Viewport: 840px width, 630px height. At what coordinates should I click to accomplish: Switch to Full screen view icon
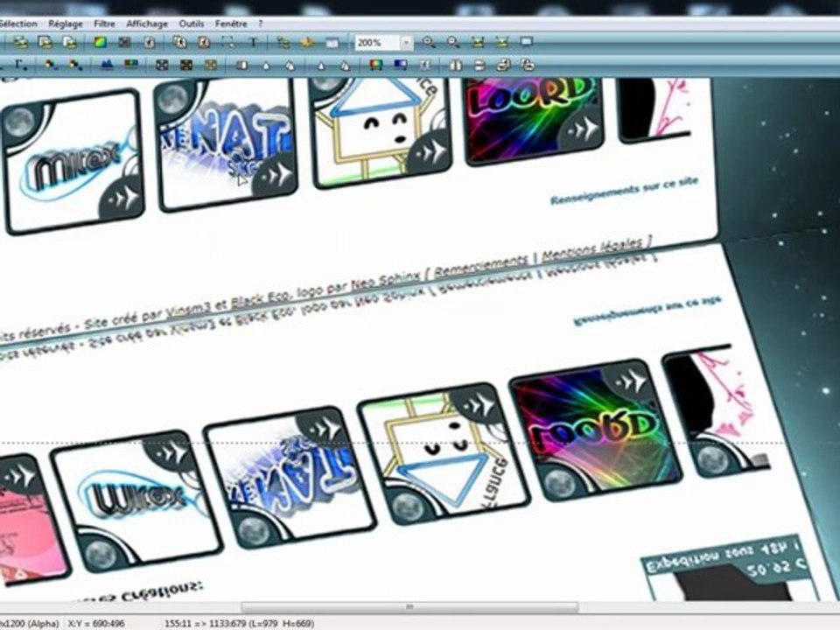(x=527, y=42)
